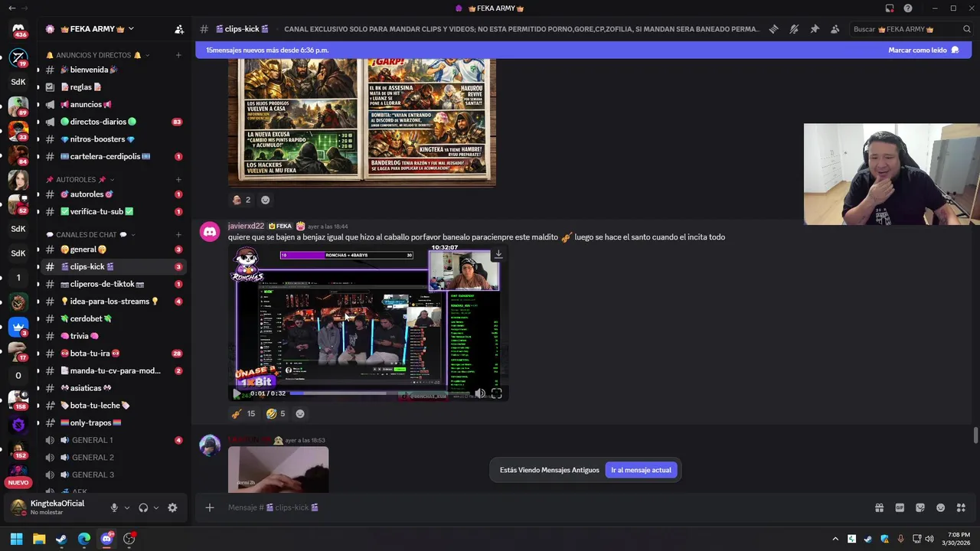Download the video attachment icon
The image size is (980, 551).
click(498, 254)
